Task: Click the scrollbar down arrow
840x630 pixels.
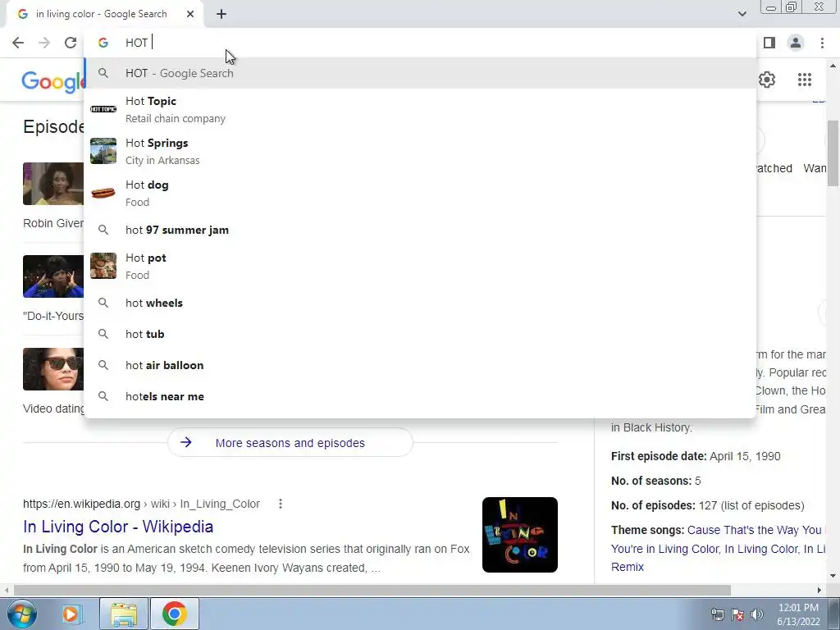Action: [833, 577]
